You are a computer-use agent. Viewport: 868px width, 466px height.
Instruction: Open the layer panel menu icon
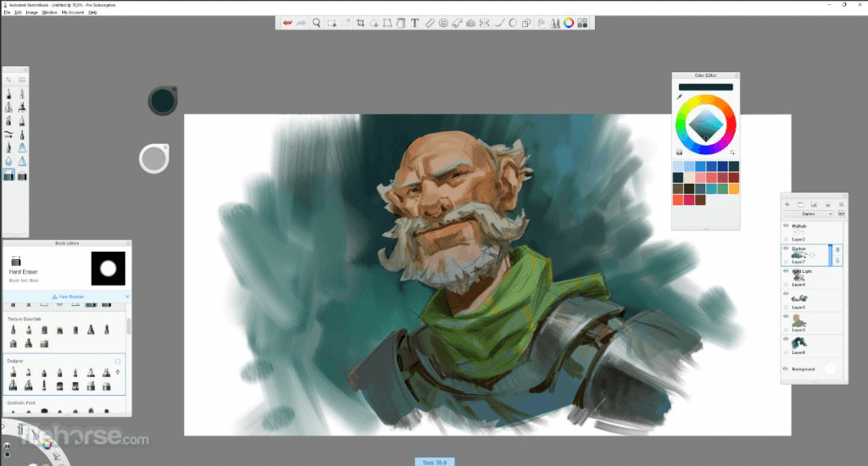pos(841,204)
